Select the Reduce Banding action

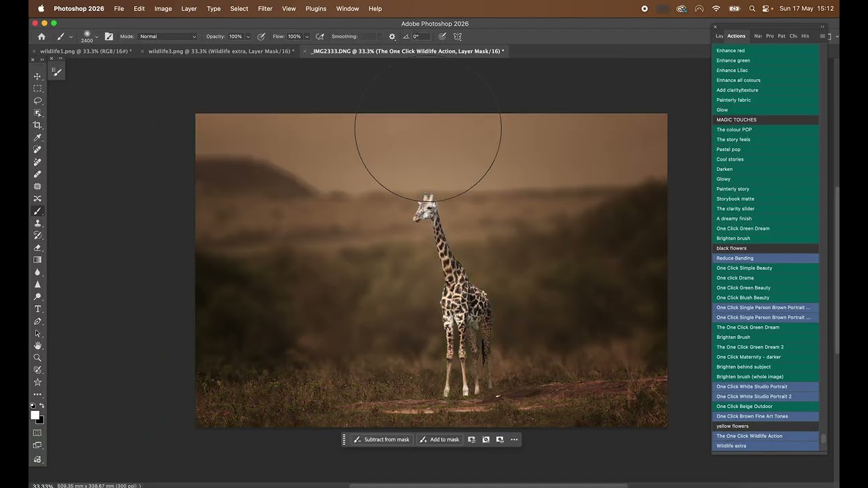pyautogui.click(x=766, y=258)
